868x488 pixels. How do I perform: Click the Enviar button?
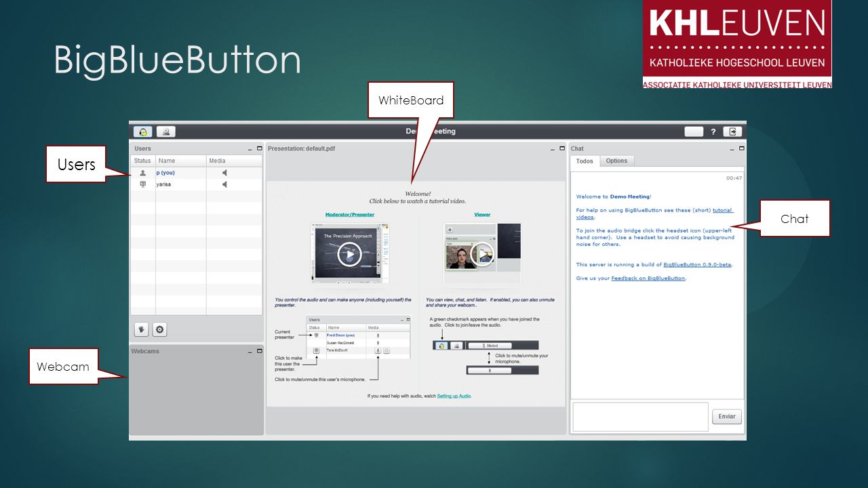pyautogui.click(x=727, y=416)
